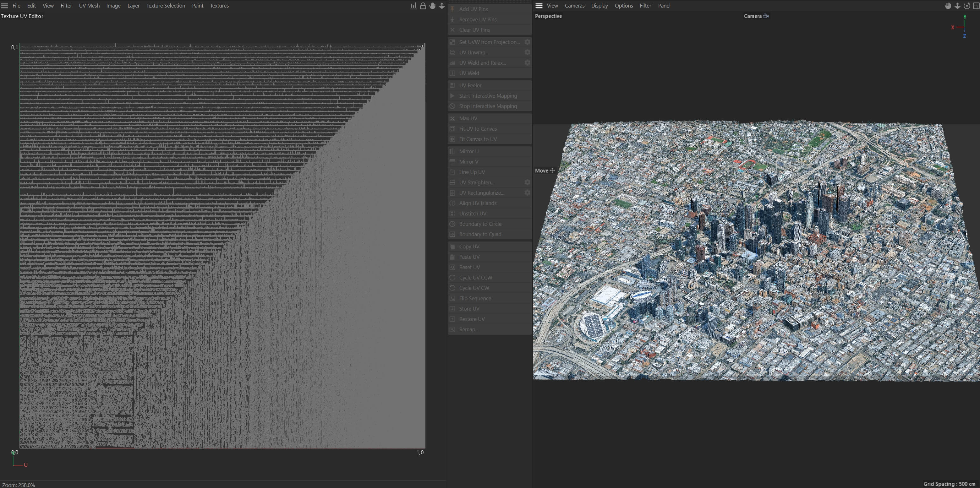Click Reset UV command
The image size is (980, 488).
490,267
